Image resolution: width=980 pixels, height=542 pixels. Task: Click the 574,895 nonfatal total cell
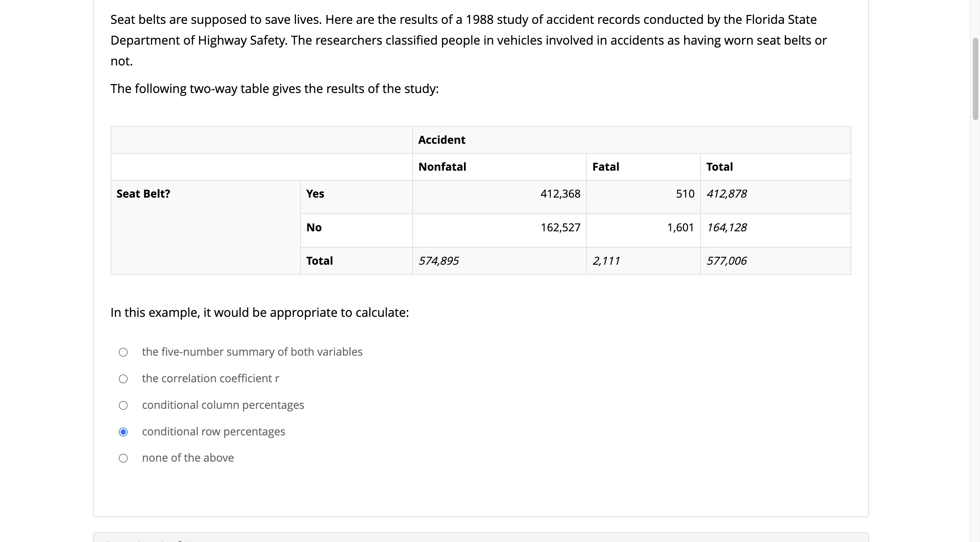click(499, 261)
